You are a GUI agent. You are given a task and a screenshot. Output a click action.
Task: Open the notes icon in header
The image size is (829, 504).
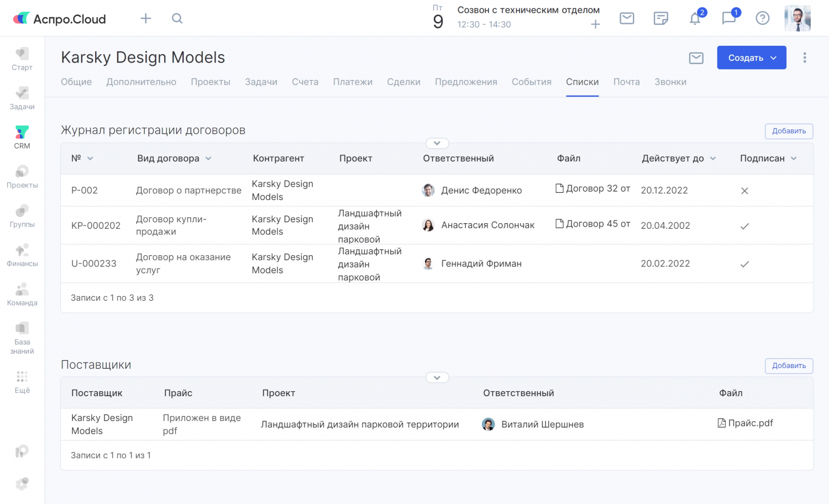click(x=660, y=19)
